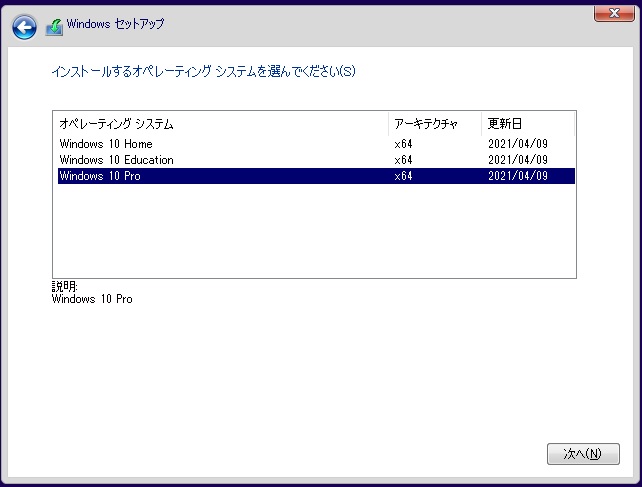Go back with the blue arrow button

coord(24,27)
